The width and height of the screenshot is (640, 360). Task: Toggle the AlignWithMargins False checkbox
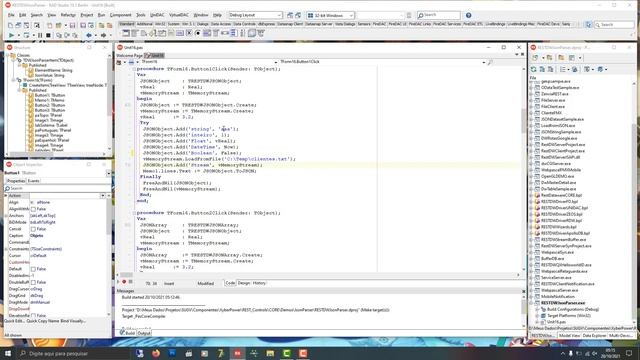click(33, 209)
